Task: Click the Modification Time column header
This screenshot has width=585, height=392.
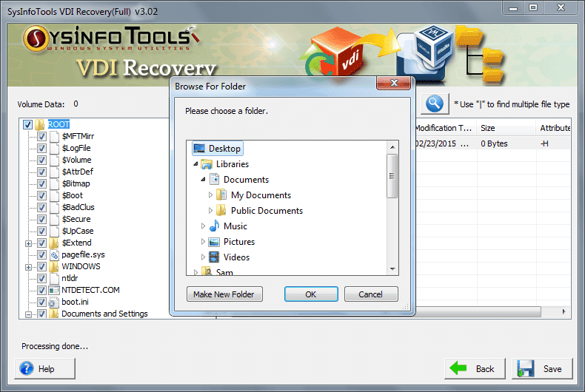Action: [x=446, y=128]
